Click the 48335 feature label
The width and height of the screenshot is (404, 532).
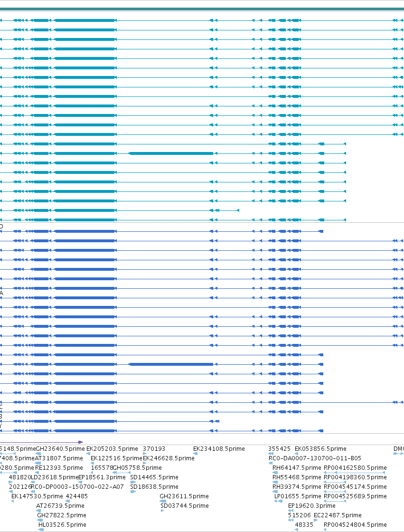click(304, 524)
